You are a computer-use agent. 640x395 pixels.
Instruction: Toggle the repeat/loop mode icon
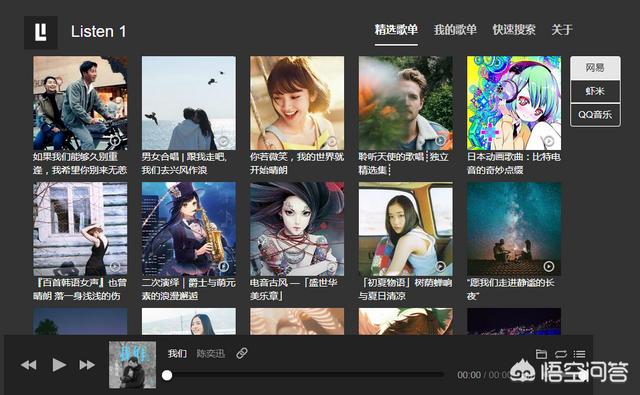click(561, 354)
